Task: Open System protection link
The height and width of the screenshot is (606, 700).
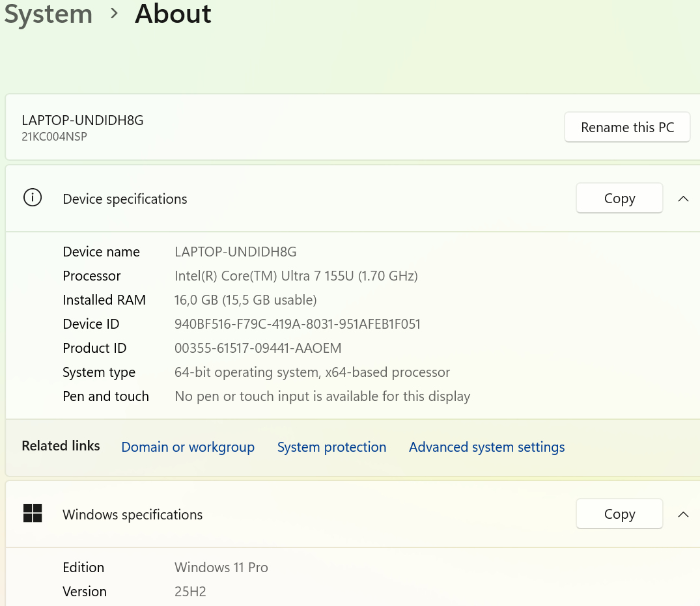Action: pos(331,447)
